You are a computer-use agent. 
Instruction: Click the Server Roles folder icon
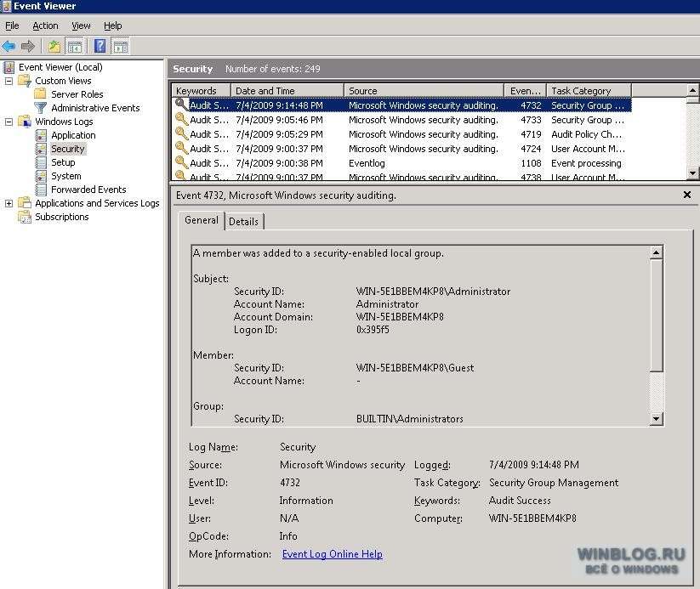[x=41, y=94]
